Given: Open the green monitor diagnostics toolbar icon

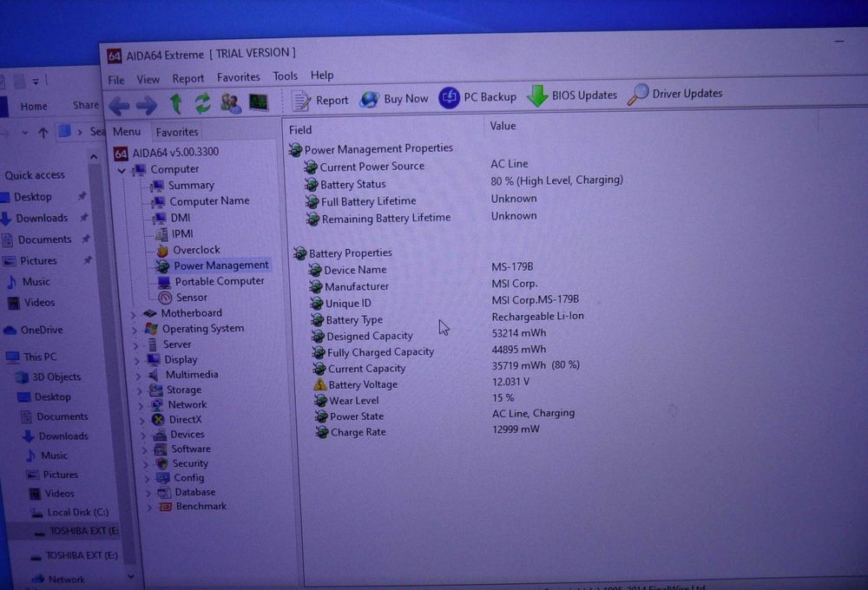Looking at the screenshot, I should pos(259,102).
